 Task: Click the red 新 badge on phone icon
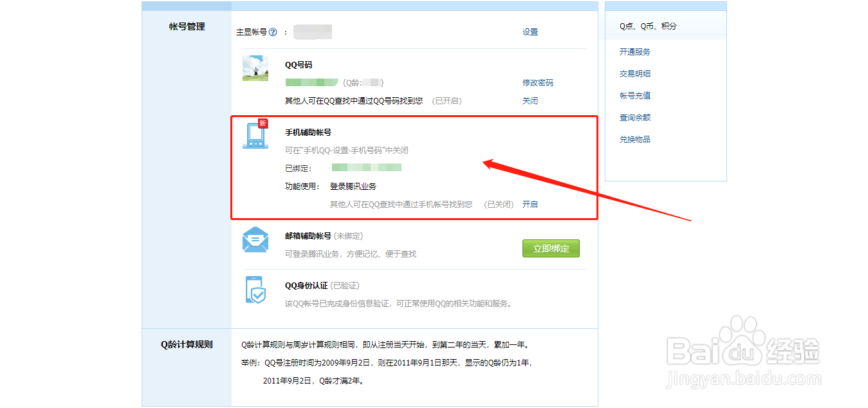[x=263, y=124]
